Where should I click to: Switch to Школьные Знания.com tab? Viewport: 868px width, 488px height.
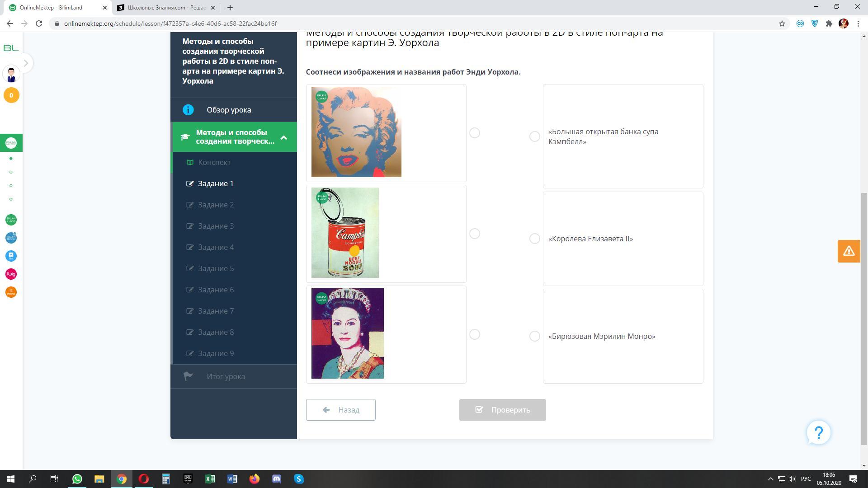pyautogui.click(x=166, y=8)
